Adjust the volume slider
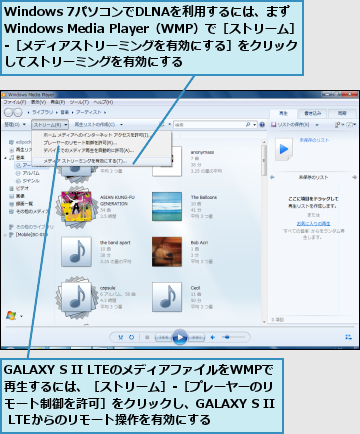 tap(234, 337)
